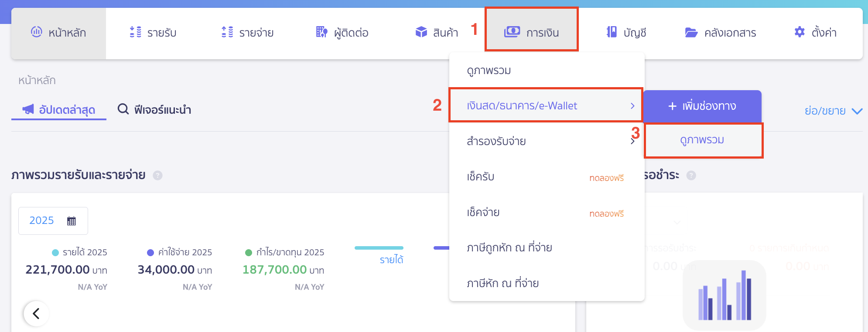Viewport: 868px width, 332px height.
Task: Select สำรองรับจ่าย menu item
Action: pyautogui.click(x=547, y=141)
